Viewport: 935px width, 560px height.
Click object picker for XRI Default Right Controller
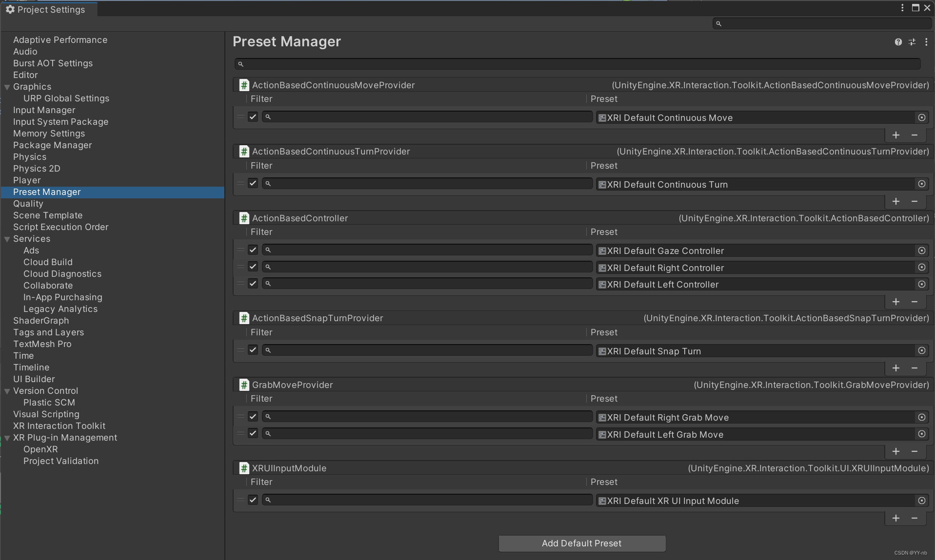922,268
